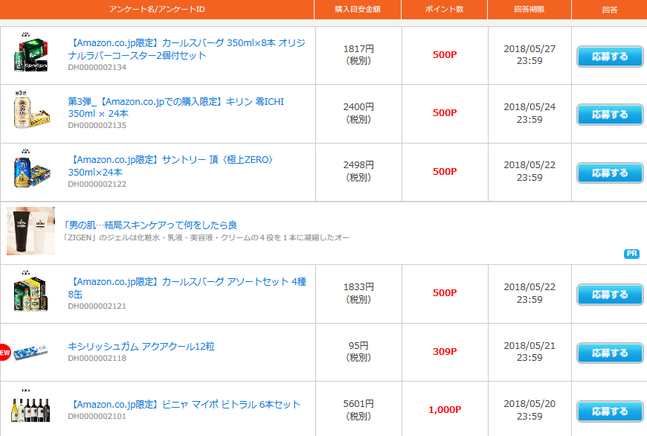Click 応募する for survey DH0000002134

610,57
